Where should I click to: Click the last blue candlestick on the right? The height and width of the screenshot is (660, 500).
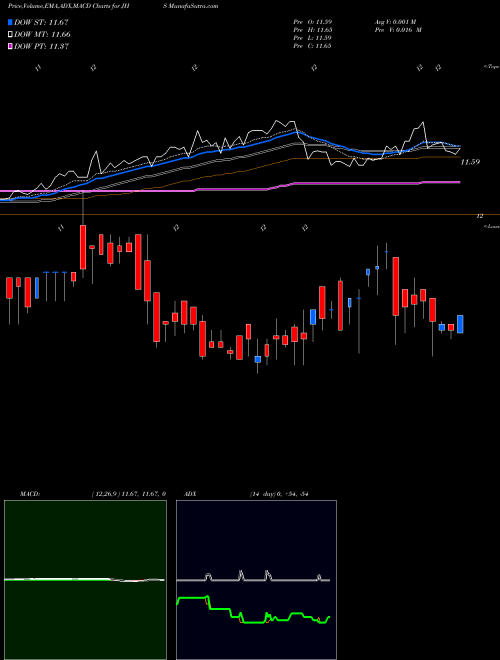[460, 324]
